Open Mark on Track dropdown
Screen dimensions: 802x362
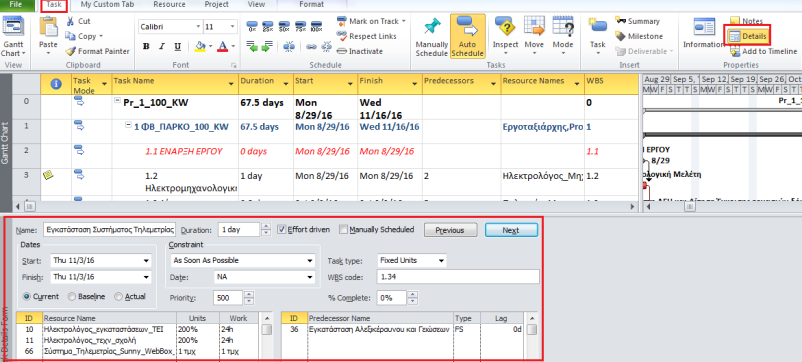(x=404, y=21)
